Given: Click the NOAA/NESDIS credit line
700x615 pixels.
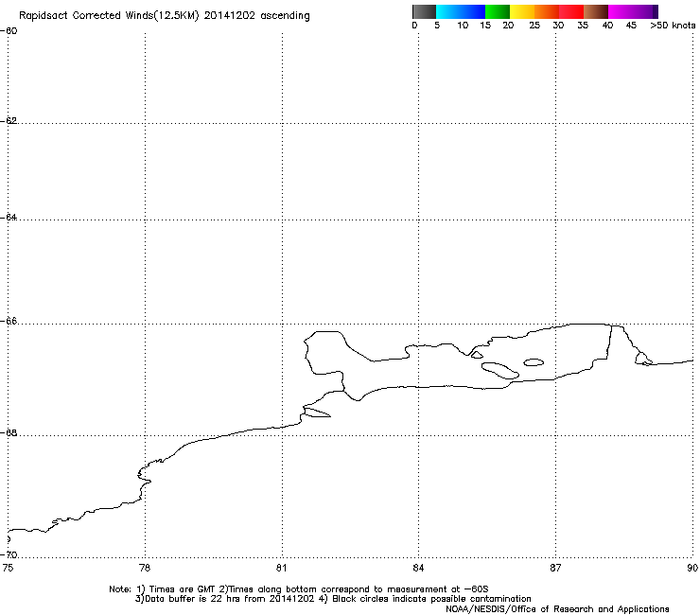Looking at the screenshot, I should 557,609.
